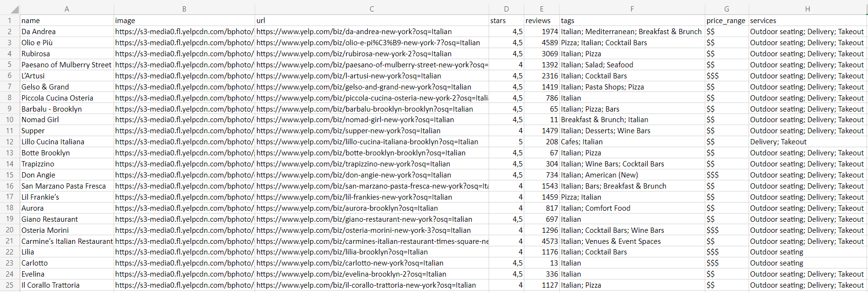Screen dimensions: 868x292
Task: Click the 'name' header cell
Action: click(x=66, y=20)
